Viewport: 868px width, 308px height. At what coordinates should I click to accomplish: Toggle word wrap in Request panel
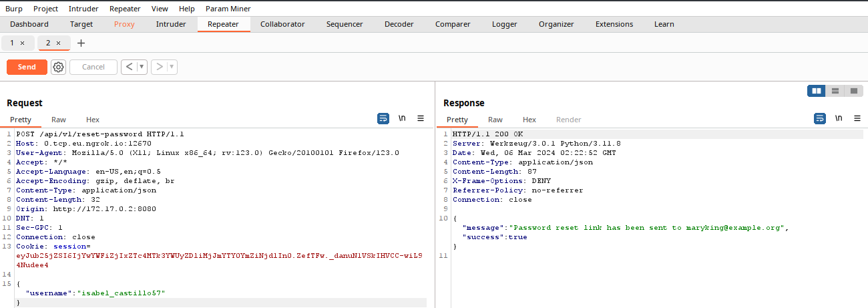[x=383, y=118]
